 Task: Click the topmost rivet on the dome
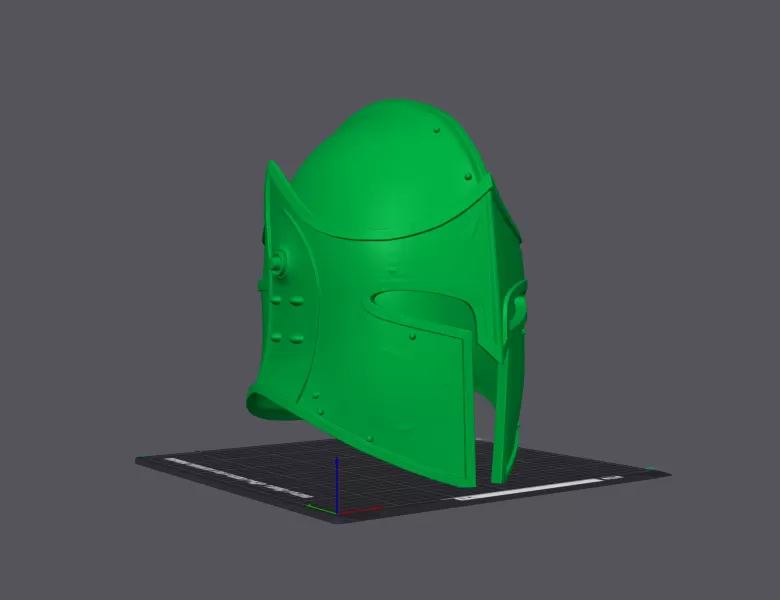coord(439,130)
